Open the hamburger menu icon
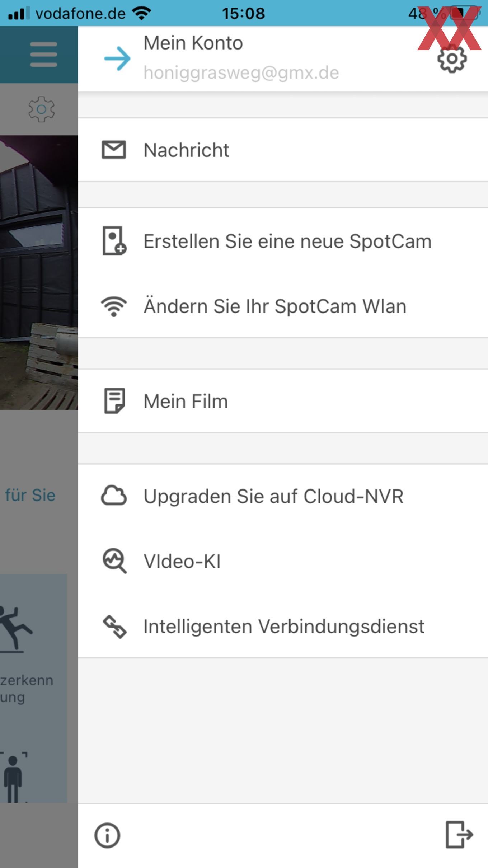The image size is (488, 868). coord(44,55)
